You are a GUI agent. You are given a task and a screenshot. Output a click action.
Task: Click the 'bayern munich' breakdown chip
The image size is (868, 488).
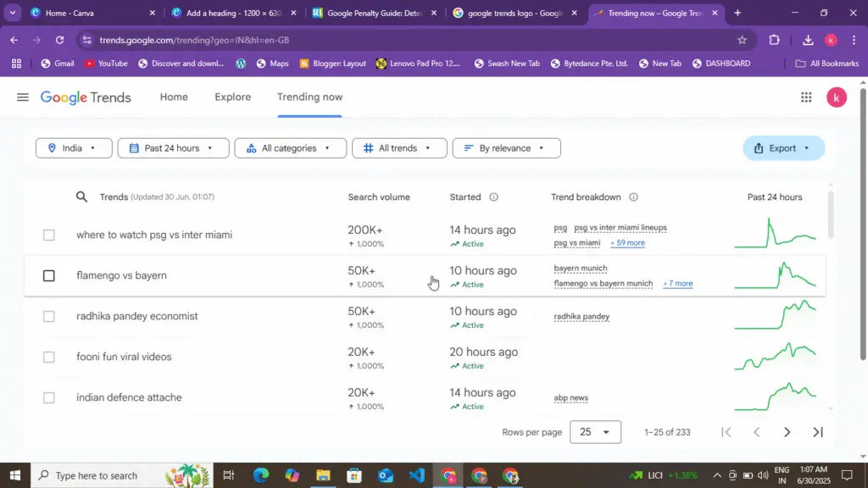580,269
